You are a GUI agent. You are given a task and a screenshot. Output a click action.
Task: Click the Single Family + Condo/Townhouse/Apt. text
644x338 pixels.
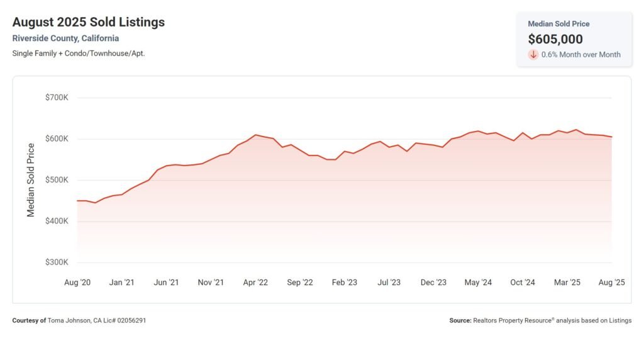click(x=79, y=53)
